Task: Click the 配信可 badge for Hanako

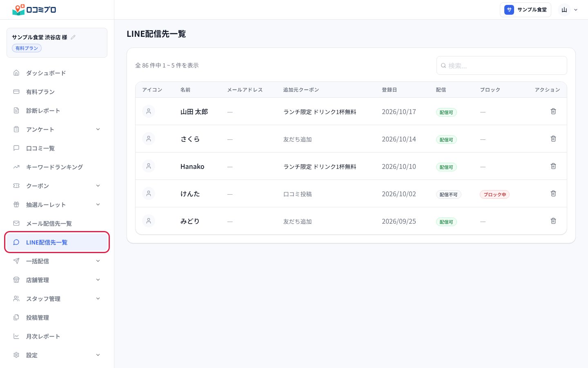Action: 446,167
